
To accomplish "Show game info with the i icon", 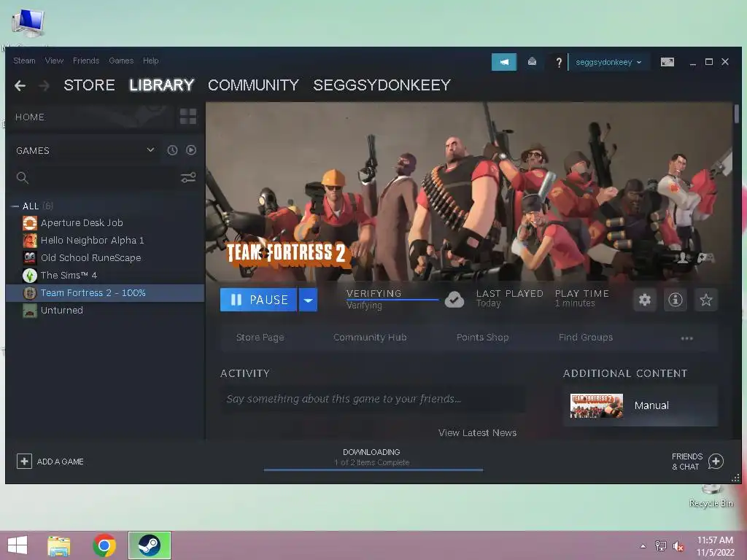I will coord(675,300).
